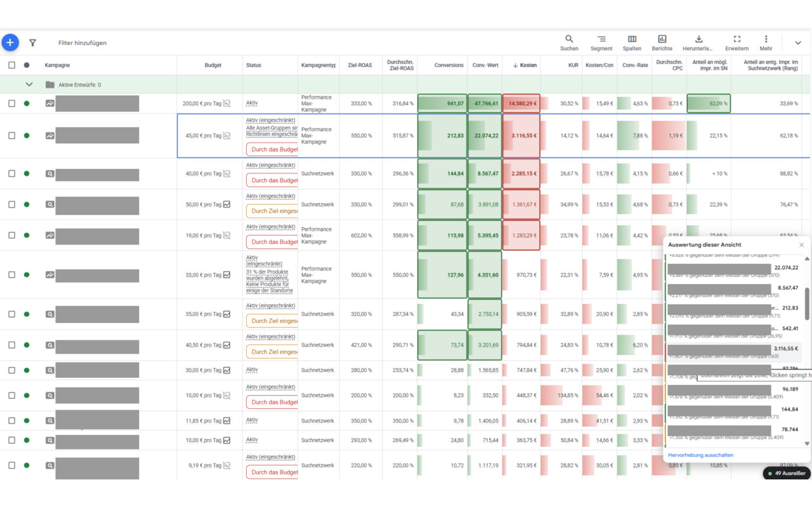Open the Segment tool
The image size is (812, 508).
point(601,43)
